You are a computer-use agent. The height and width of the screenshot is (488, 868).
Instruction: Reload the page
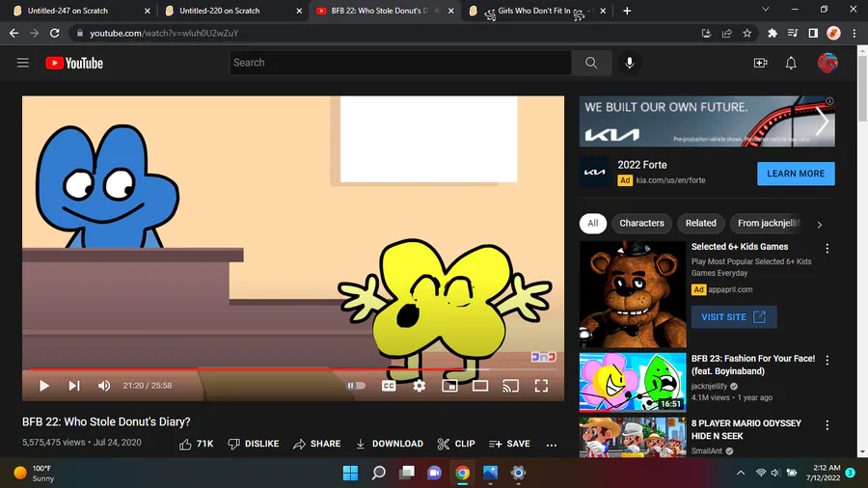coord(54,33)
